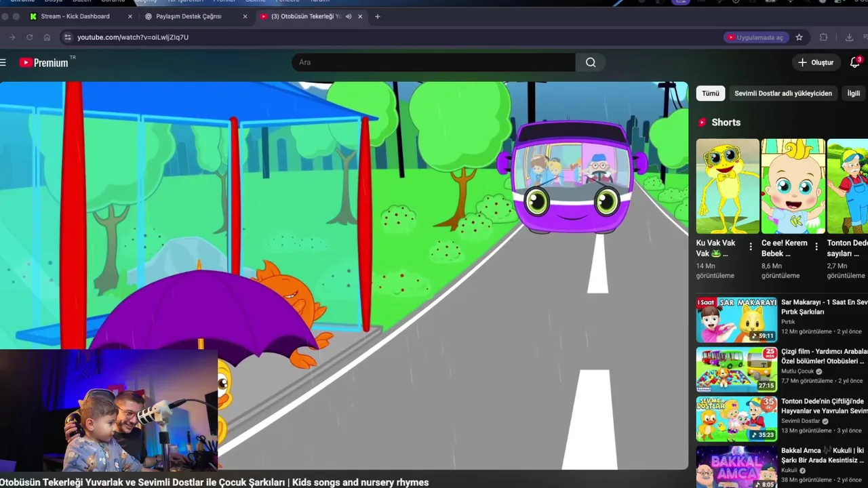Screen dimensions: 868x488
Task: Open a new tab with the plus button
Action: coord(378,16)
